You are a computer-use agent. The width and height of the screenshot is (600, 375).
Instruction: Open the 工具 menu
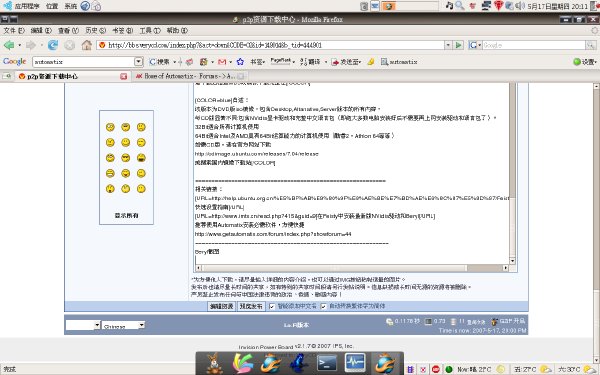(150, 30)
